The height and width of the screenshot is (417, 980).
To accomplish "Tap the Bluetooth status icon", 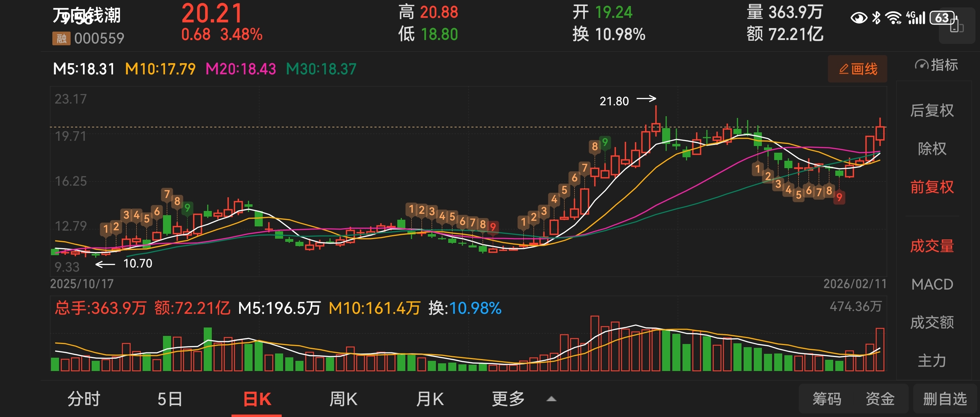I will pos(876,18).
